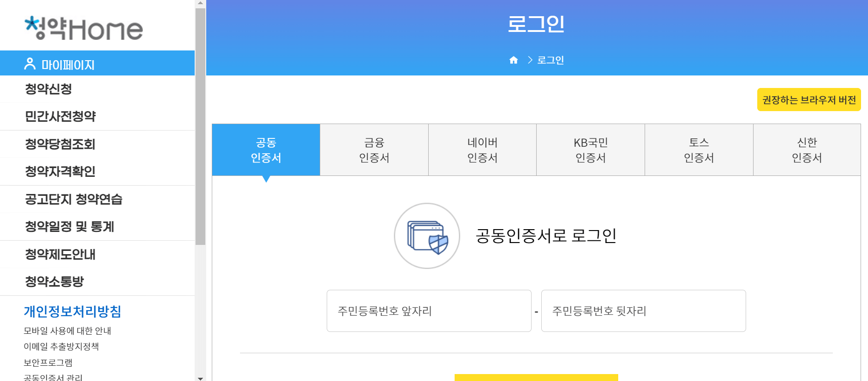
Task: Open 이메일 추출방지정책 link
Action: 61,346
